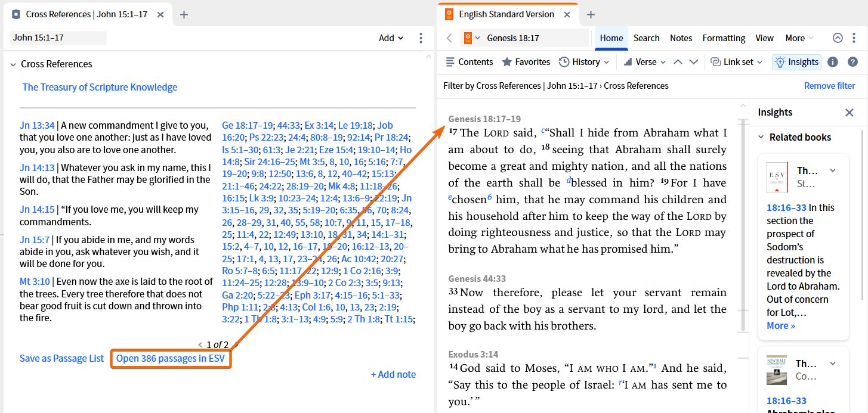Open the Mt 3:10 reference link

click(35, 281)
